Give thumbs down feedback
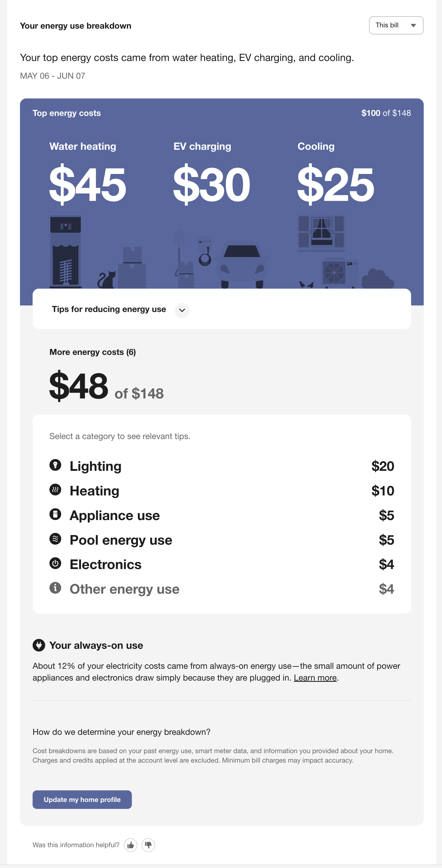This screenshot has height=868, width=442. pos(149,845)
